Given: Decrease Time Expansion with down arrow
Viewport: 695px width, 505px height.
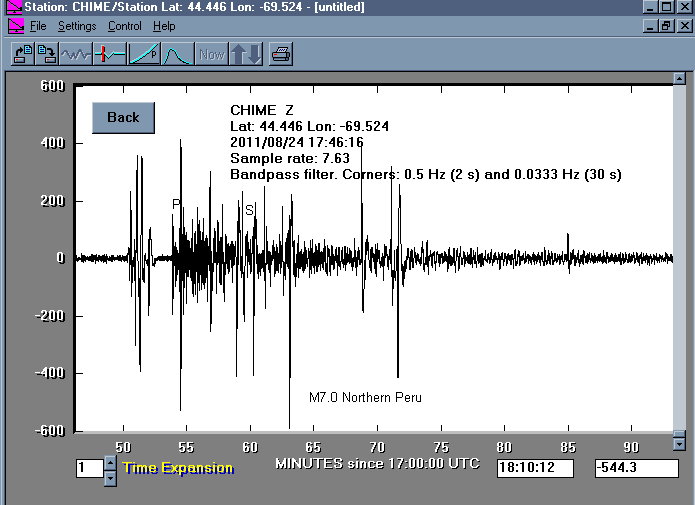Looking at the screenshot, I should (x=110, y=478).
